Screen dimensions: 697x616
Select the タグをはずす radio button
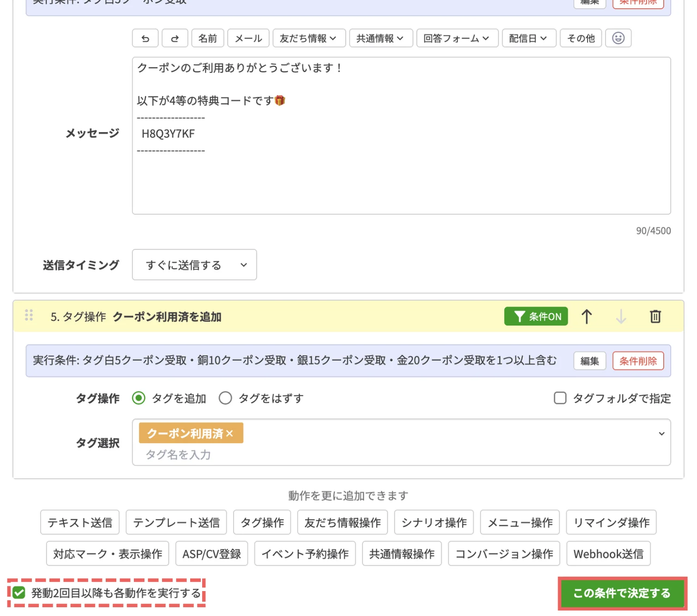click(x=225, y=398)
